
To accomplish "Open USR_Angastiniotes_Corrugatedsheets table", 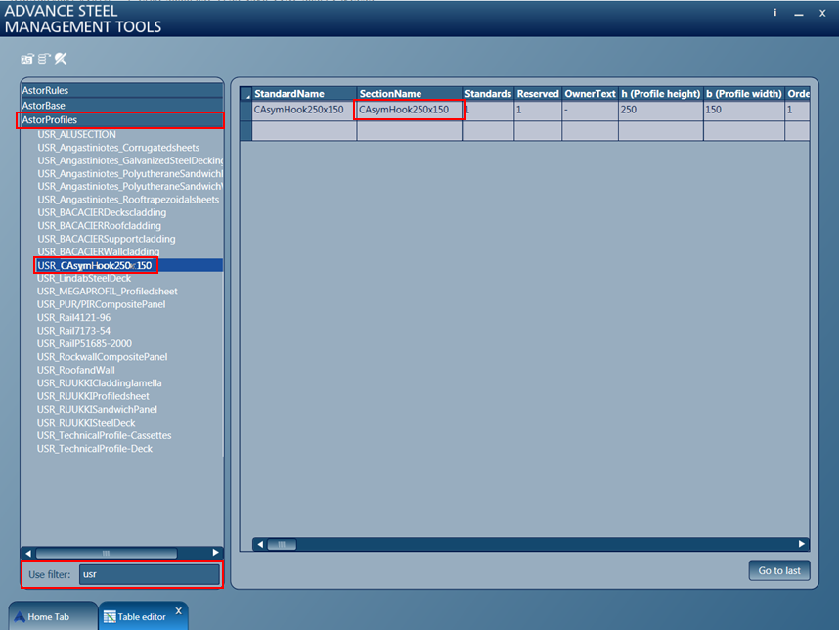I will tap(118, 148).
